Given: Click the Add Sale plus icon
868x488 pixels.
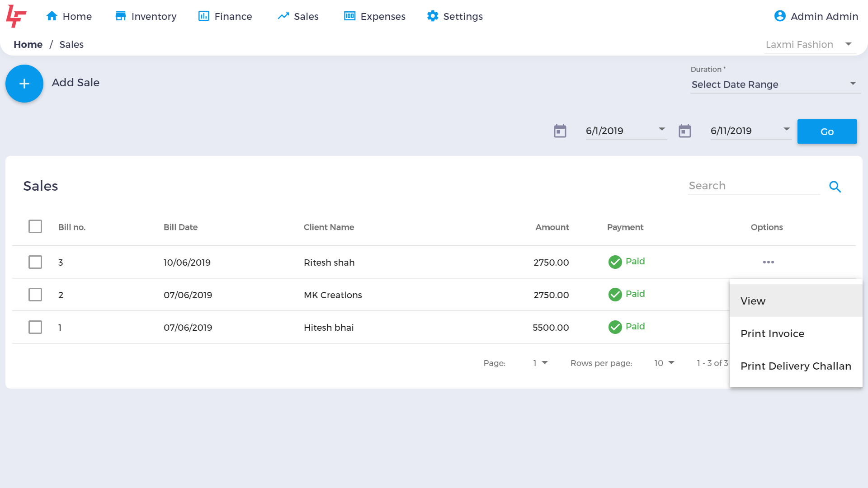Looking at the screenshot, I should [x=24, y=84].
